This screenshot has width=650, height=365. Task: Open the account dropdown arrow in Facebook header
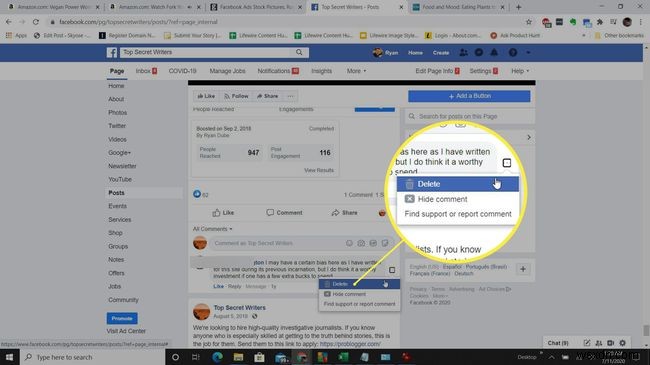point(528,53)
